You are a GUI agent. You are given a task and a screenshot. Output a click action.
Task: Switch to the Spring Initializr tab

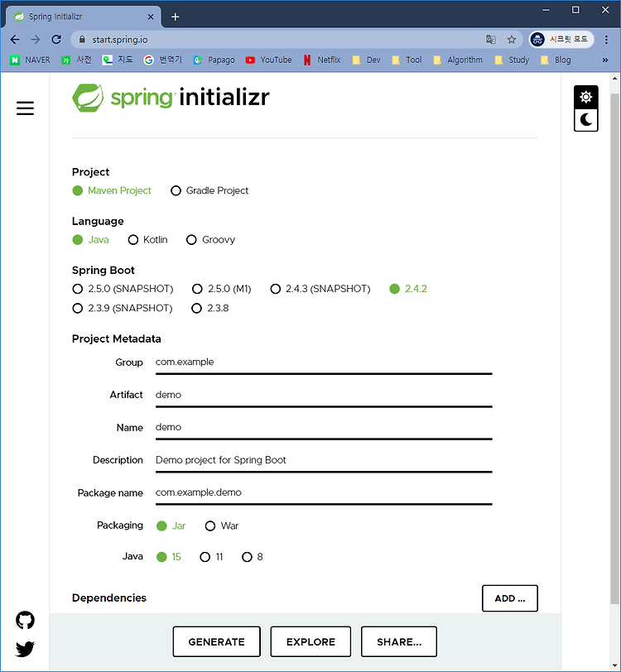(84, 17)
